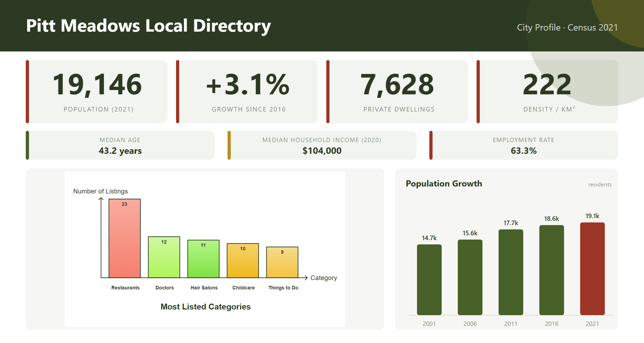Select the 19,146 population figure
This screenshot has width=644, height=343.
pyautogui.click(x=97, y=85)
